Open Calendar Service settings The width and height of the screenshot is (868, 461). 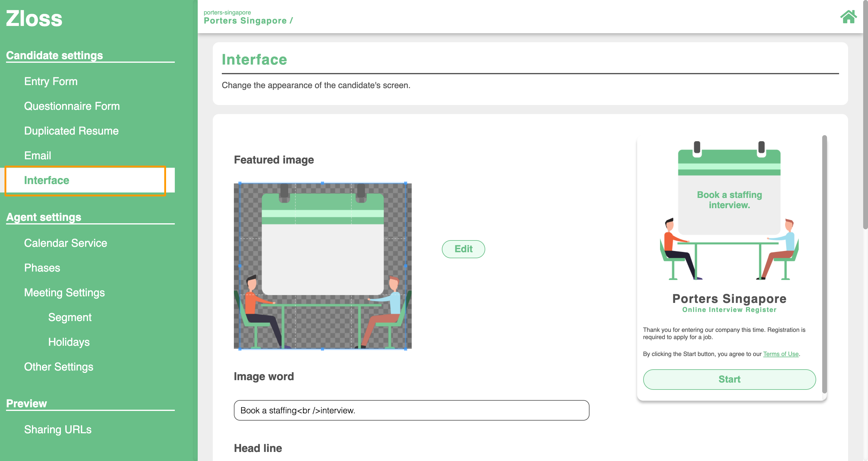(65, 243)
